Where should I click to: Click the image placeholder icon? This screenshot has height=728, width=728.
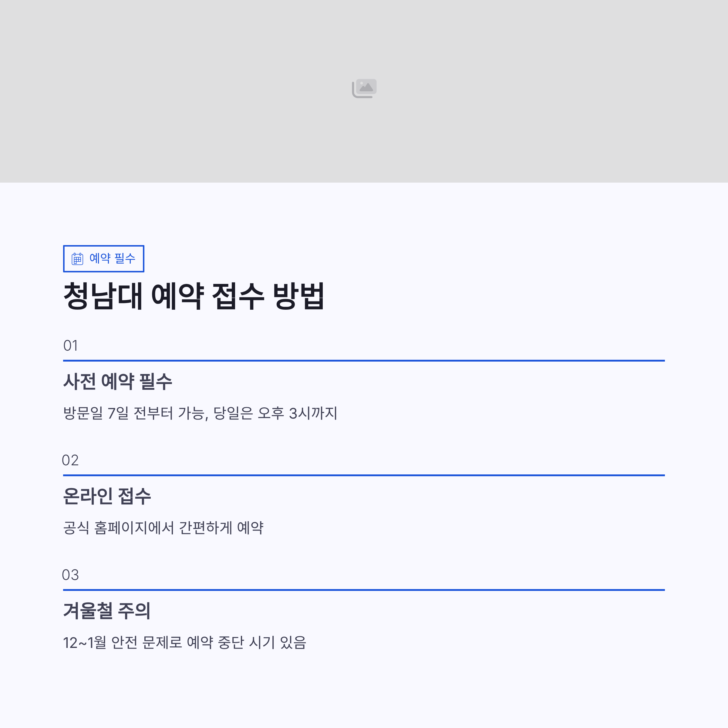coord(364,88)
